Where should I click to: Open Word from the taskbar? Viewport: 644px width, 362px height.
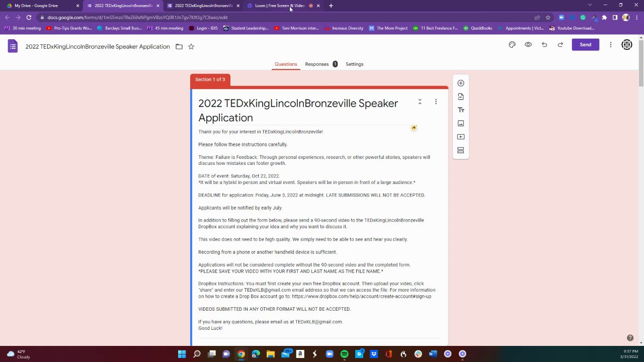click(x=433, y=354)
